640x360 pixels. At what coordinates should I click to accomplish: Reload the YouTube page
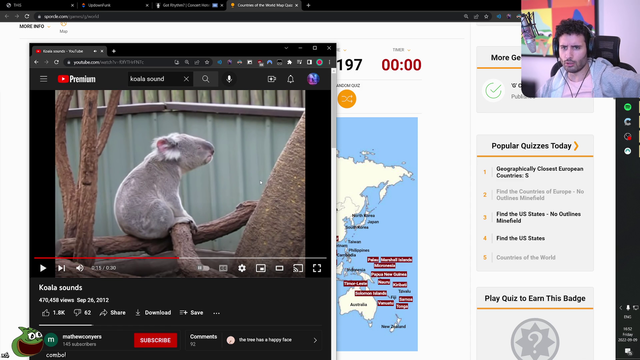56,62
